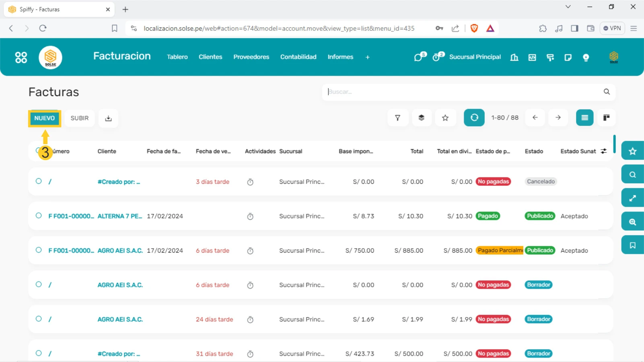
Task: Open favorites star in search toolbar
Action: click(445, 118)
